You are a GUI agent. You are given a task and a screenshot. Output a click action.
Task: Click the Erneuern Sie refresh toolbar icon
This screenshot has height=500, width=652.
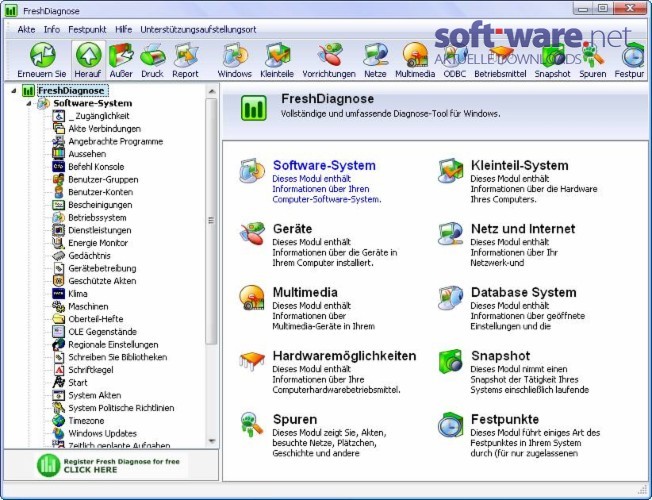(x=42, y=54)
